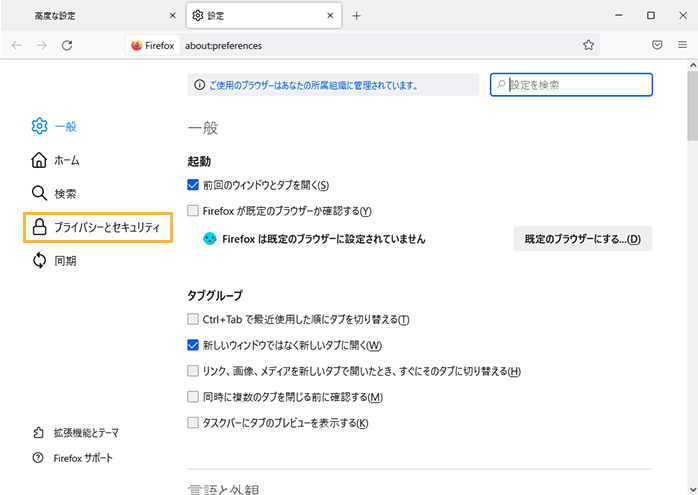Click the bookmark star icon in address bar
This screenshot has width=698, height=495.
589,45
